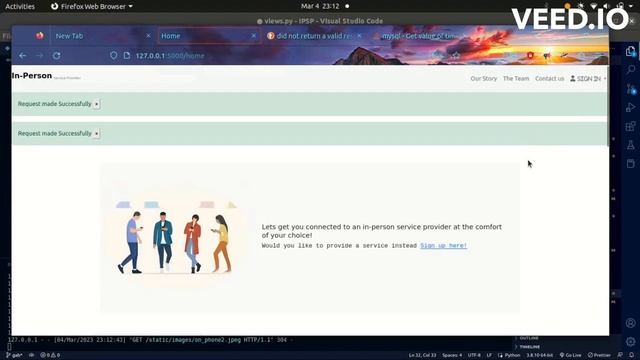Click the page info icon in the address bar
Image resolution: width=640 pixels, height=360 pixels.
click(127, 56)
